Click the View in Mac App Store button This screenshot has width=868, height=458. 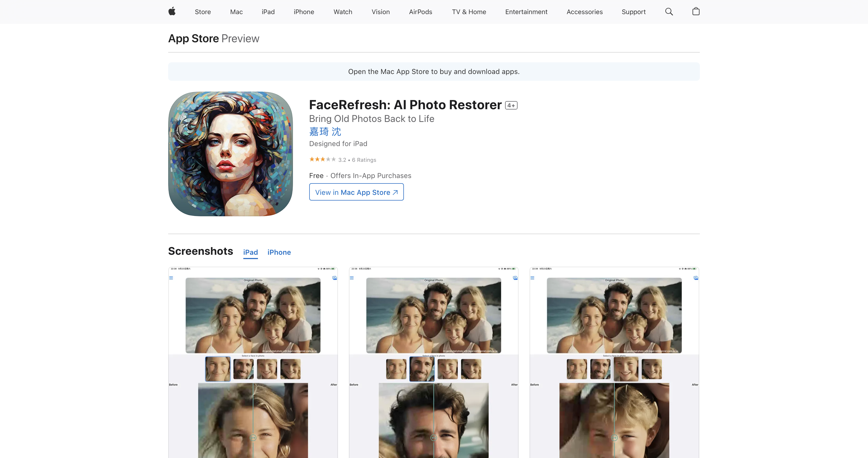[x=356, y=192]
